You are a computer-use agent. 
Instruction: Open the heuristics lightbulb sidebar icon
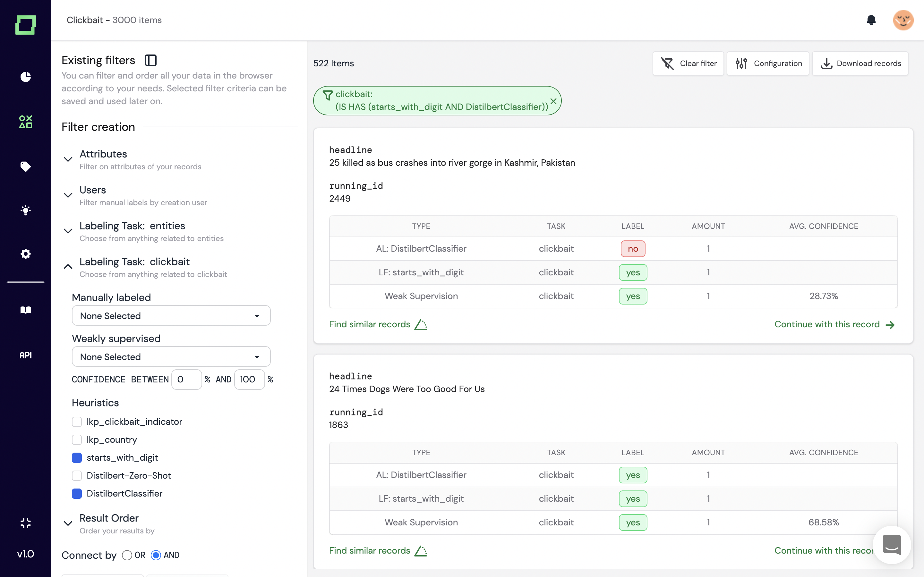click(x=26, y=210)
